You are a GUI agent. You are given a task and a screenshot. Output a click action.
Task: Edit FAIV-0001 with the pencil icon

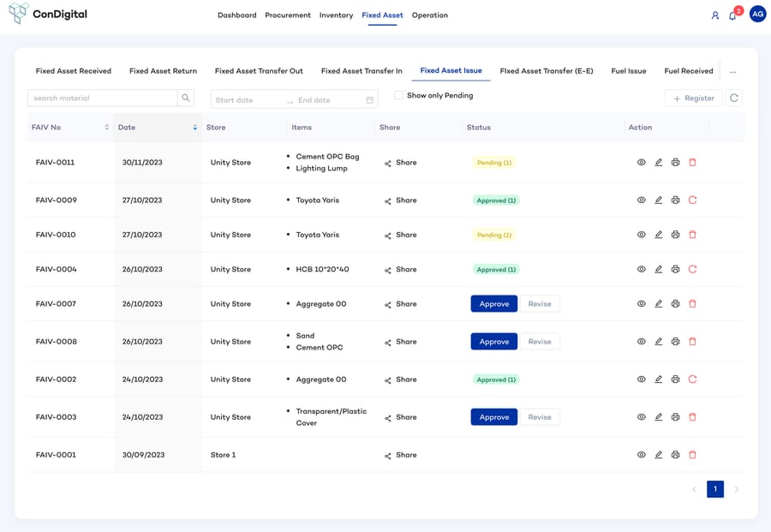tap(659, 455)
